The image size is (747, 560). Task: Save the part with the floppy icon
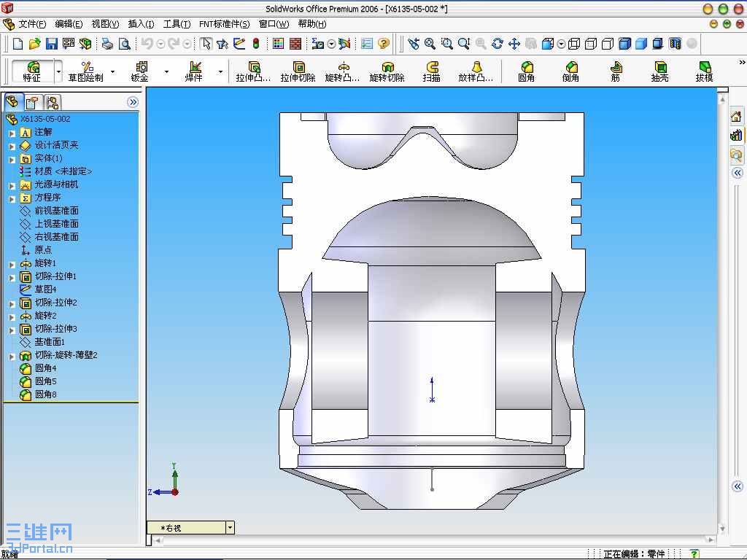(52, 44)
